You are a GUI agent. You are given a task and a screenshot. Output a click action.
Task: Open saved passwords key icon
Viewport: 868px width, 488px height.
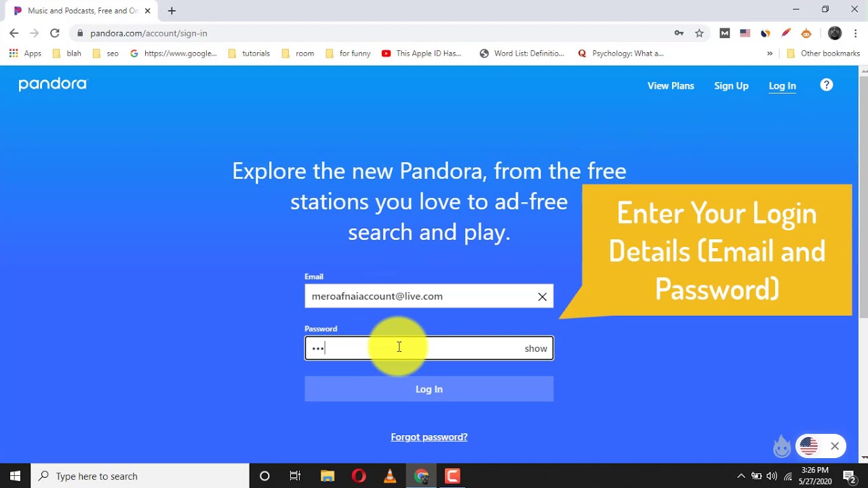(679, 33)
